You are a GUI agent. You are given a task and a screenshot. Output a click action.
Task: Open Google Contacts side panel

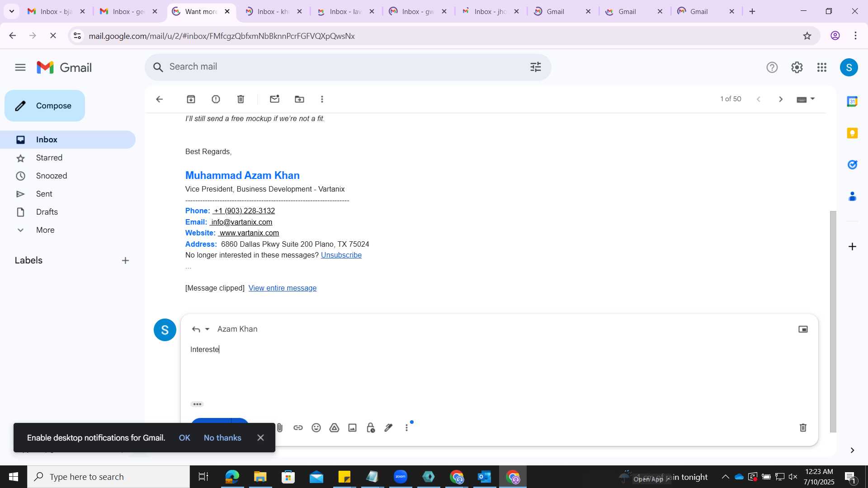(852, 196)
